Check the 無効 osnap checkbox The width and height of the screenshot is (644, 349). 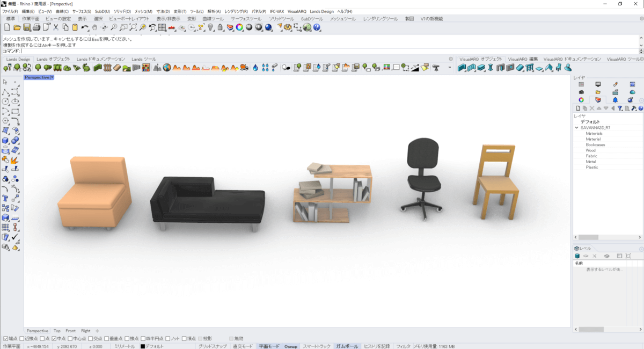point(231,339)
